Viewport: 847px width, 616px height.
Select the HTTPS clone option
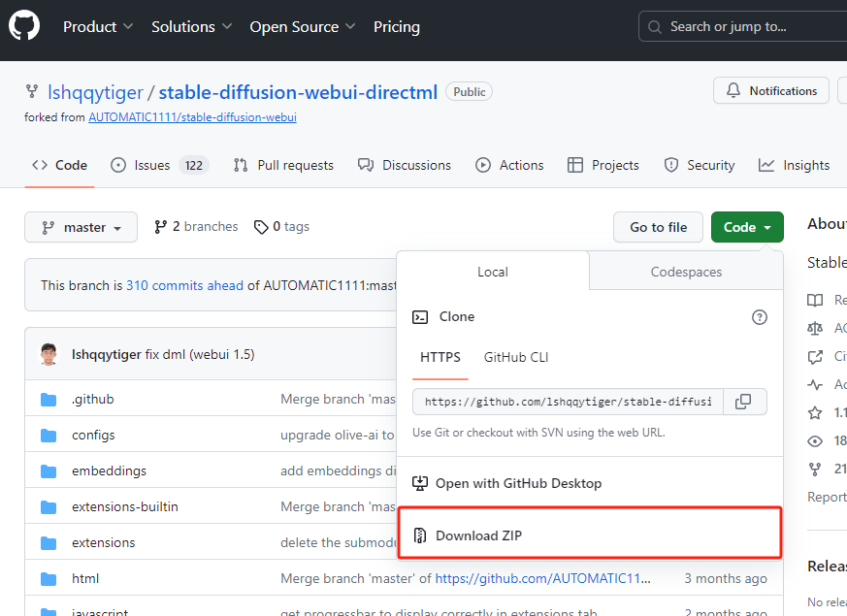tap(440, 357)
